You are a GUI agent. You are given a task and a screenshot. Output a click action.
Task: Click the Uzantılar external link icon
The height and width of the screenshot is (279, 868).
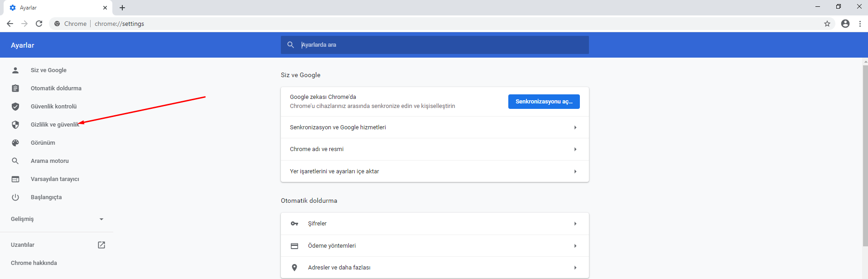[101, 245]
